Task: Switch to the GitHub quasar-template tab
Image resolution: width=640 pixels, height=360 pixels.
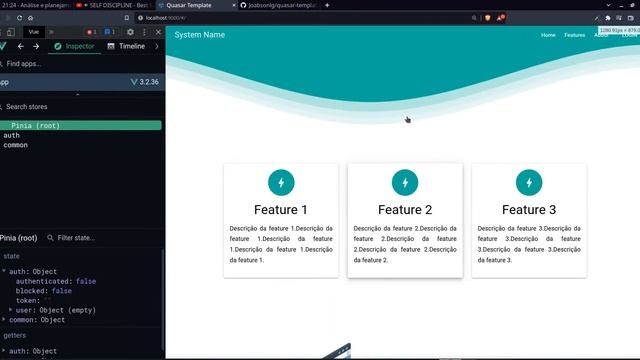Action: click(x=279, y=5)
